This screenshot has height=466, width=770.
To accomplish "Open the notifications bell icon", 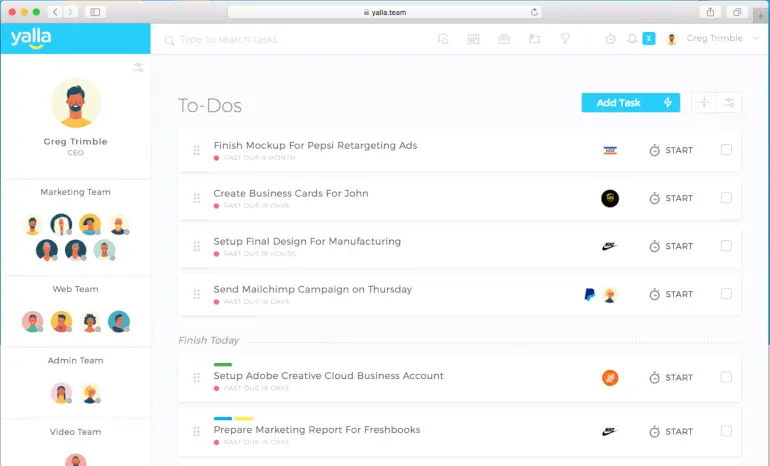I will pyautogui.click(x=632, y=39).
